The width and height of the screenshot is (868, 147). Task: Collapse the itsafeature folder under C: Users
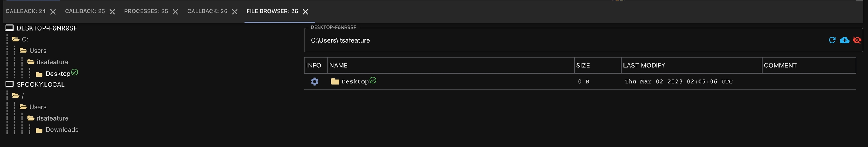31,62
